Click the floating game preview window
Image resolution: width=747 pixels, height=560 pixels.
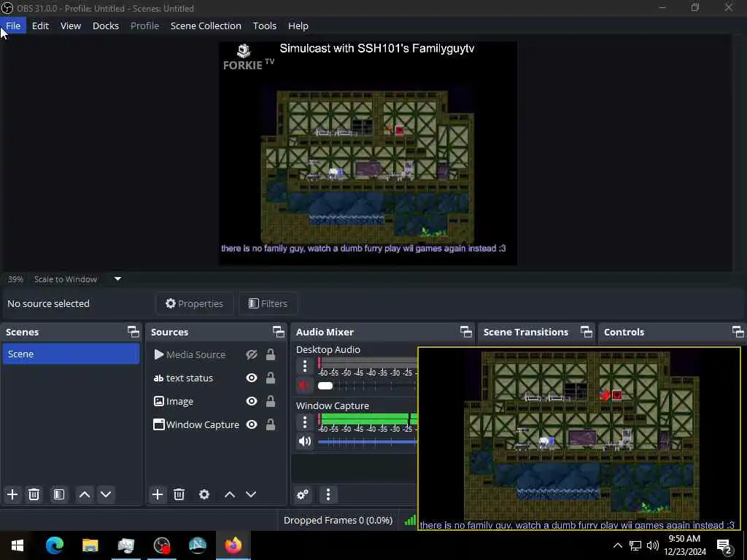[x=579, y=438]
